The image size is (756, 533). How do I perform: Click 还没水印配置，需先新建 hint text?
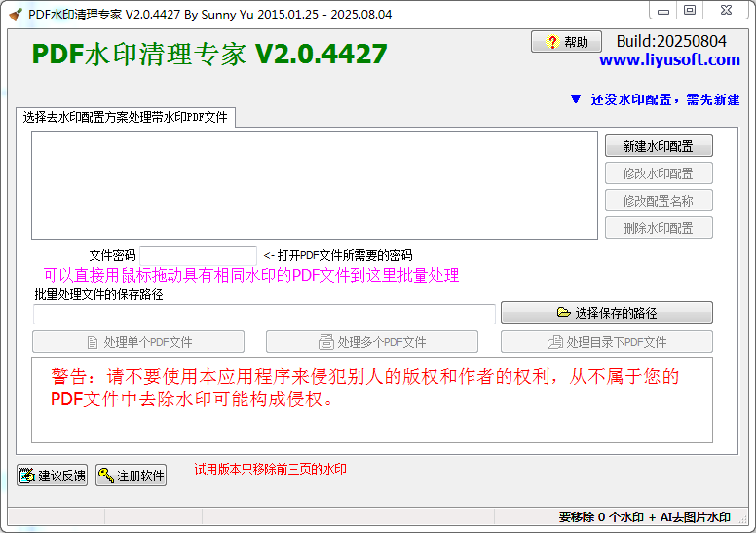pyautogui.click(x=664, y=99)
